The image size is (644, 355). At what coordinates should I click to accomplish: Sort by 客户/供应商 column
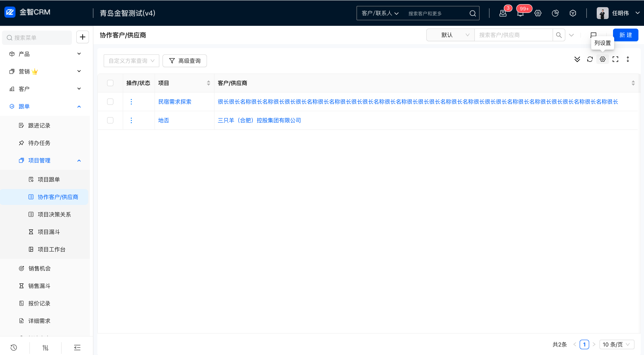[633, 83]
